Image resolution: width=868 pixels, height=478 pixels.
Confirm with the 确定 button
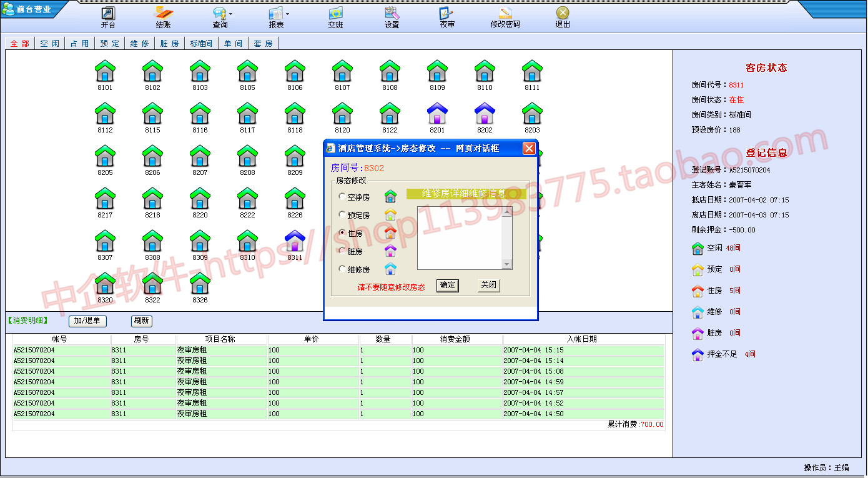click(448, 285)
